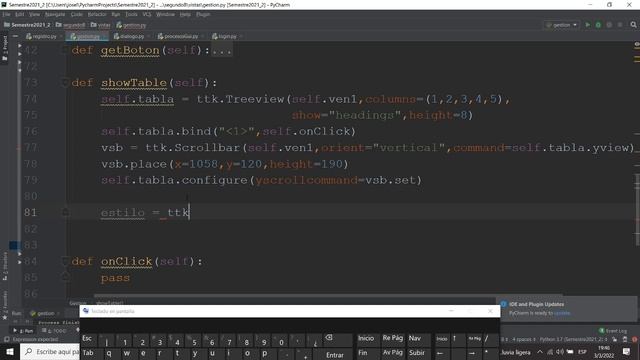
Task: Click Semestre2021_2 in the breadcrumb bar
Action: 27,25
